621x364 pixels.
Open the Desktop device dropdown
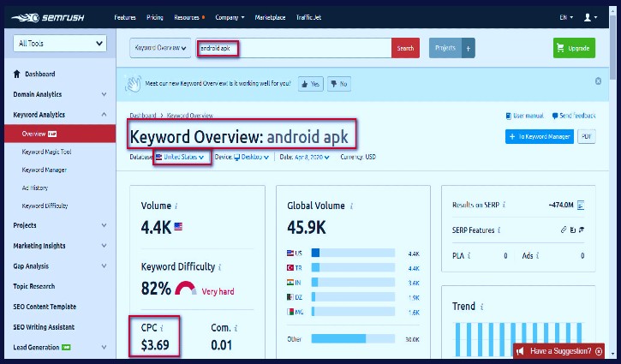[x=252, y=158]
